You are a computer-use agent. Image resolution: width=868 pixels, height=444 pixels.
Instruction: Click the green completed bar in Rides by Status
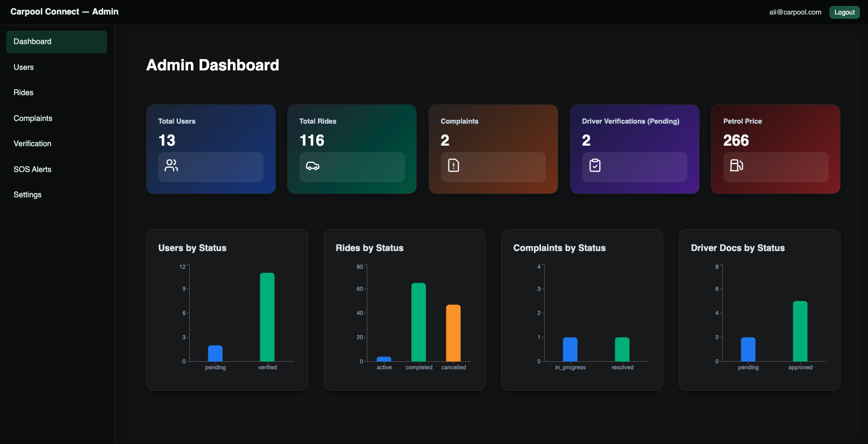418,322
